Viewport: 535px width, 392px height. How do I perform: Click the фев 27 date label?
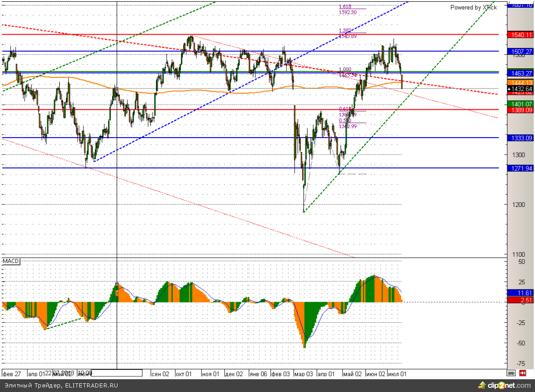pyautogui.click(x=12, y=374)
